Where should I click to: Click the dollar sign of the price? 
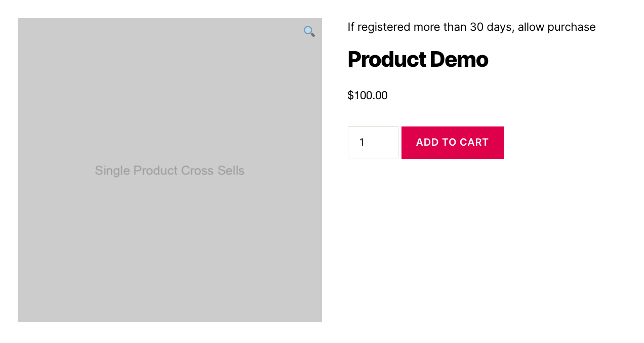point(350,95)
